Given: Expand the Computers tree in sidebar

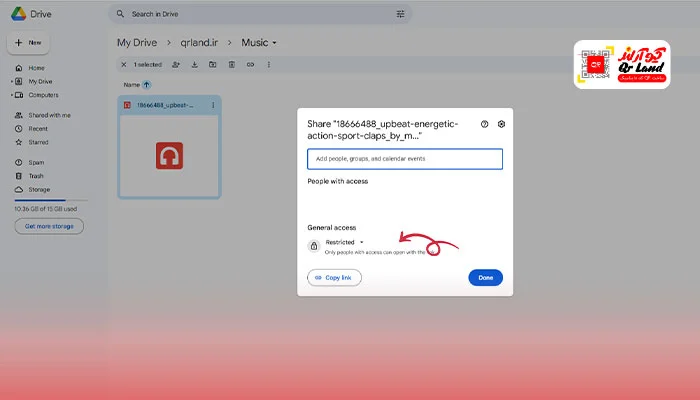Looking at the screenshot, I should 10,95.
